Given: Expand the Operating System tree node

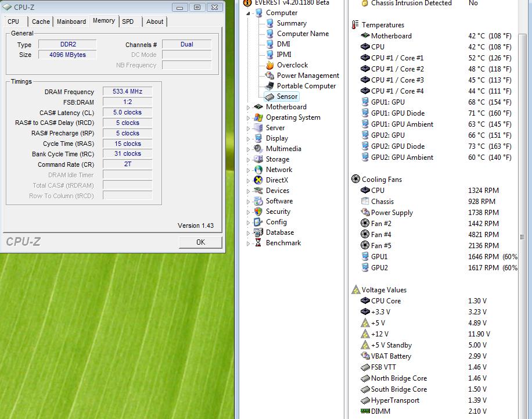Looking at the screenshot, I should 249,118.
